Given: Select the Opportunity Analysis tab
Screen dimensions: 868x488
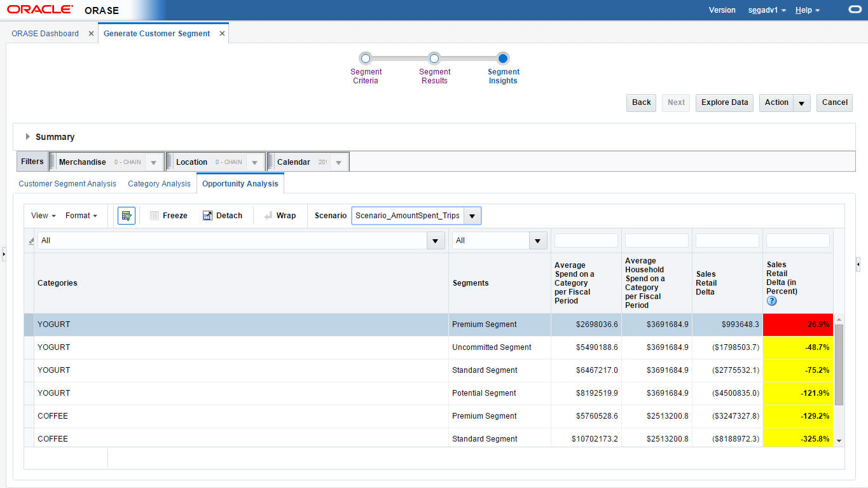Looking at the screenshot, I should point(240,183).
